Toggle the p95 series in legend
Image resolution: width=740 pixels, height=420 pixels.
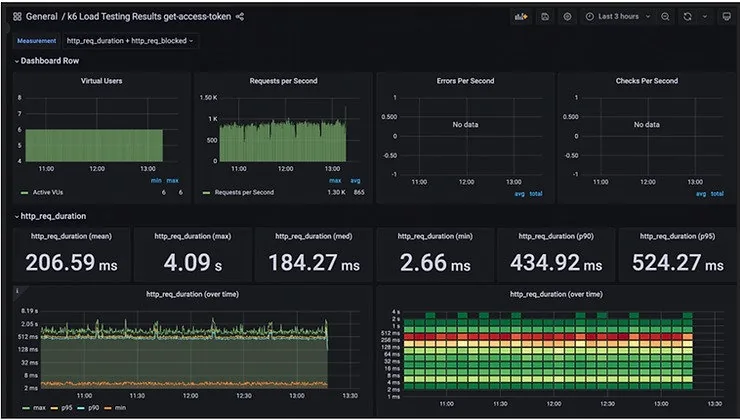point(67,408)
